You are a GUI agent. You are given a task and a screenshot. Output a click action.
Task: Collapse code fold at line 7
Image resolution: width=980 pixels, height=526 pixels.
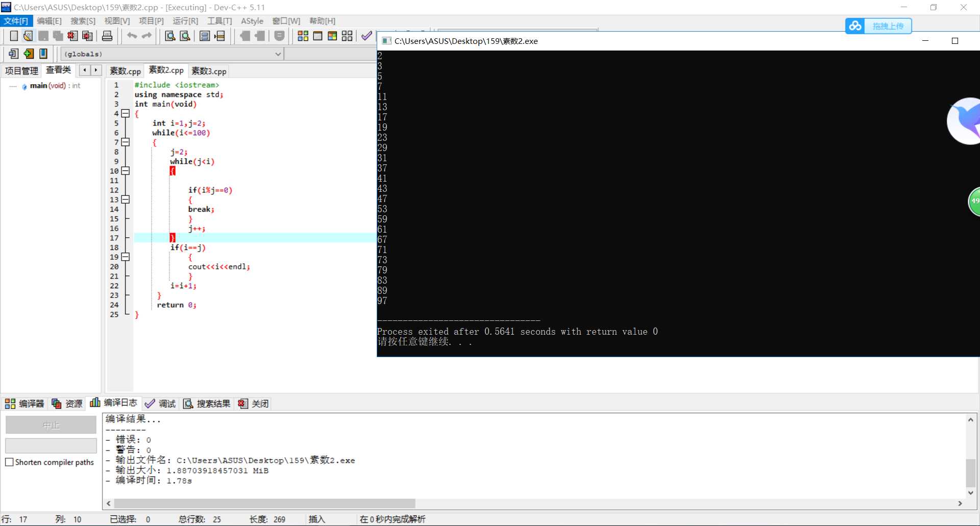pyautogui.click(x=126, y=142)
